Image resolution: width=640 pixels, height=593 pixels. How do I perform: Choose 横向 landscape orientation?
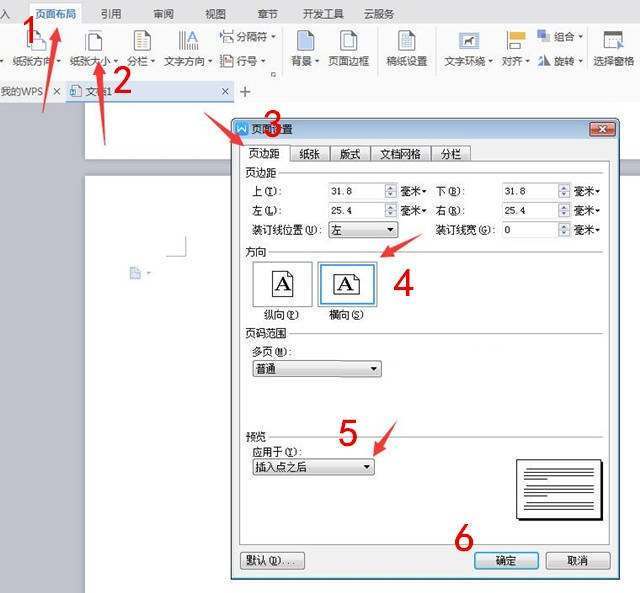point(347,284)
